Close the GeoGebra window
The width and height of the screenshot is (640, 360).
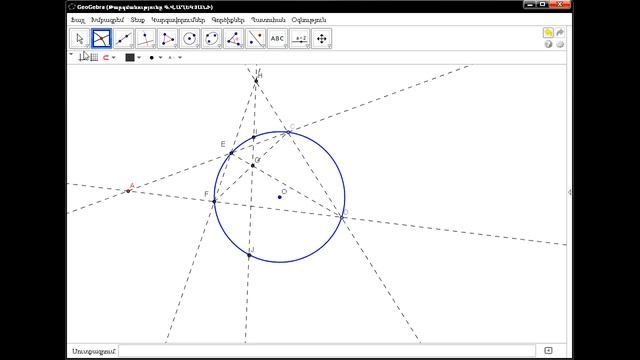pyautogui.click(x=560, y=4)
